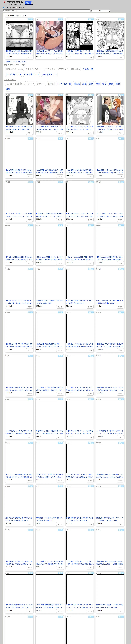The image size is (131, 644).
Task: Focus the 記事の検索はこちらから search field
Action: click(x=46, y=11)
